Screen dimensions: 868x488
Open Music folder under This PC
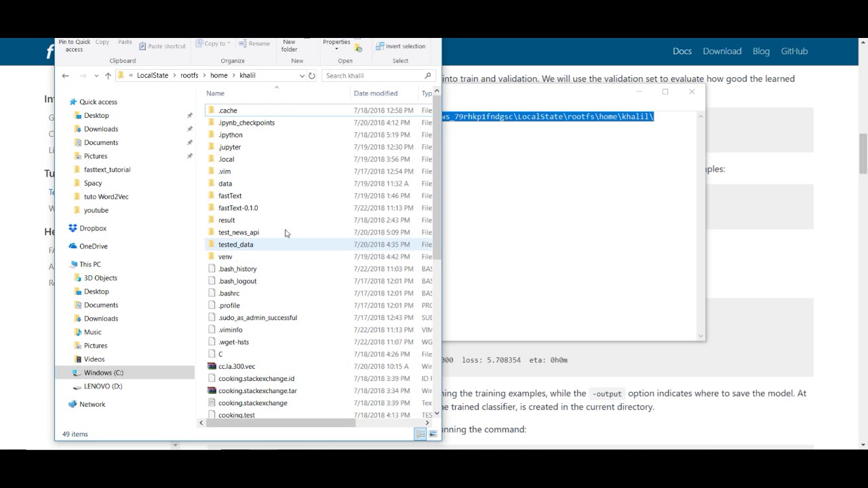[x=93, y=332]
